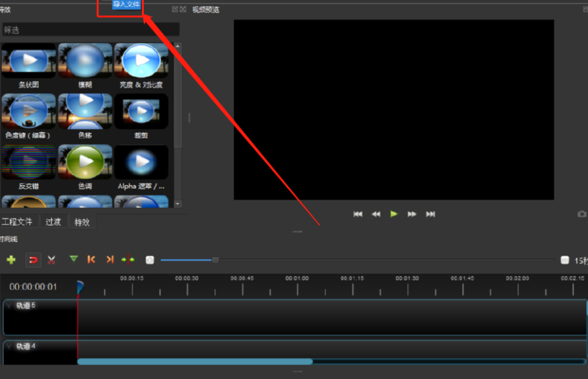Click the fast forward button
Image resolution: width=588 pixels, height=379 pixels.
[412, 214]
